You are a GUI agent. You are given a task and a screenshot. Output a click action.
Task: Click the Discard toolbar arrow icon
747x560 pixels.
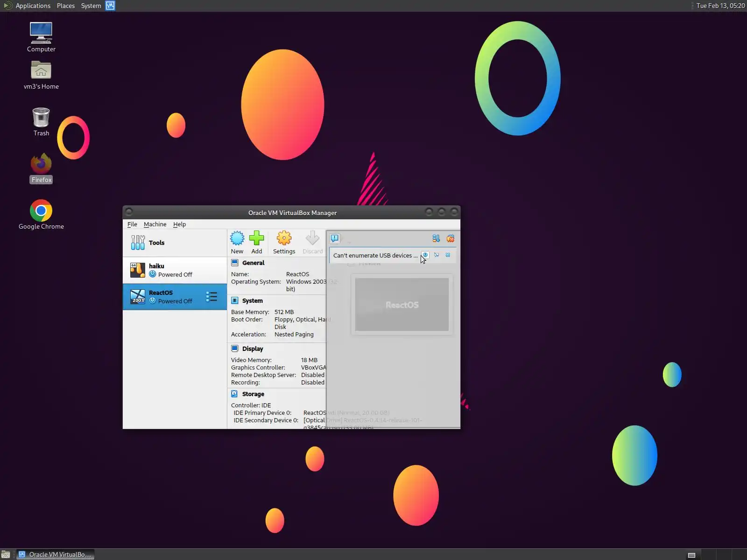pyautogui.click(x=312, y=238)
